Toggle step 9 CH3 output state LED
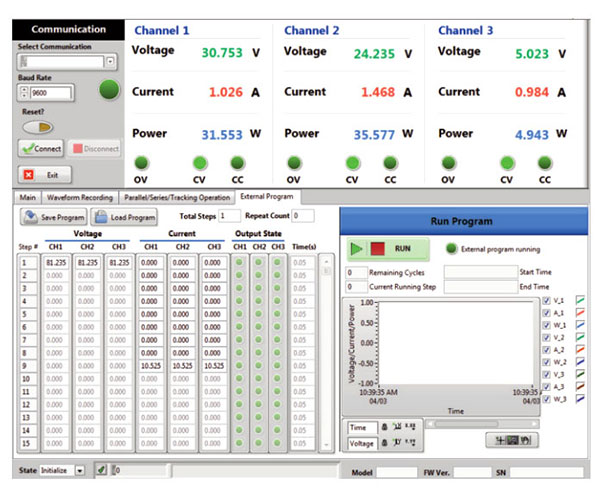Screen dimensions: 600x491 click(x=277, y=365)
